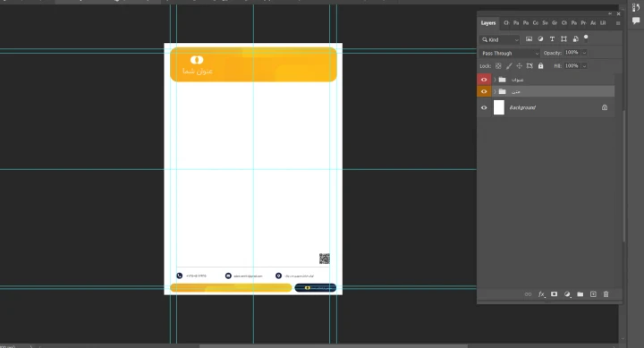Image resolution: width=644 pixels, height=348 pixels.
Task: Switch to the Li (Libraries) tab
Action: pyautogui.click(x=603, y=23)
